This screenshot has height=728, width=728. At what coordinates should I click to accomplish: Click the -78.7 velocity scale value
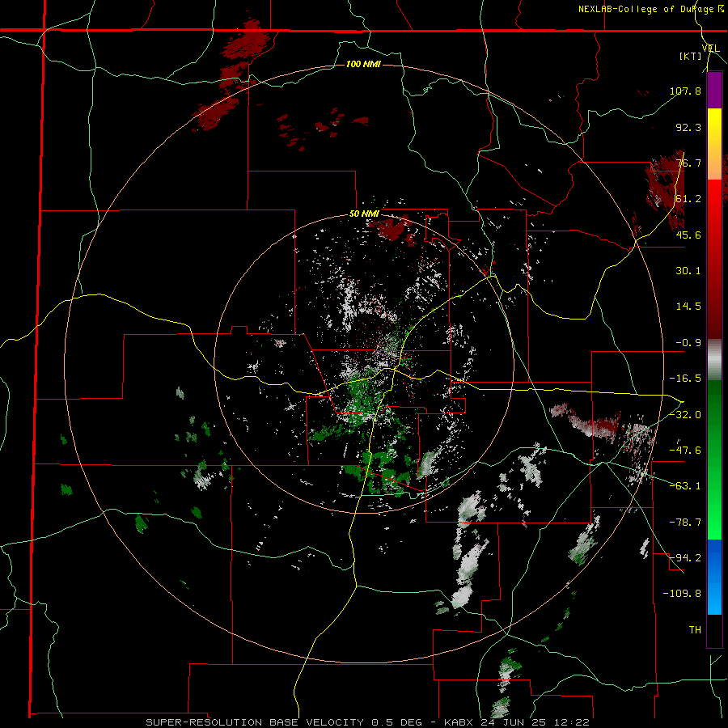coord(685,523)
